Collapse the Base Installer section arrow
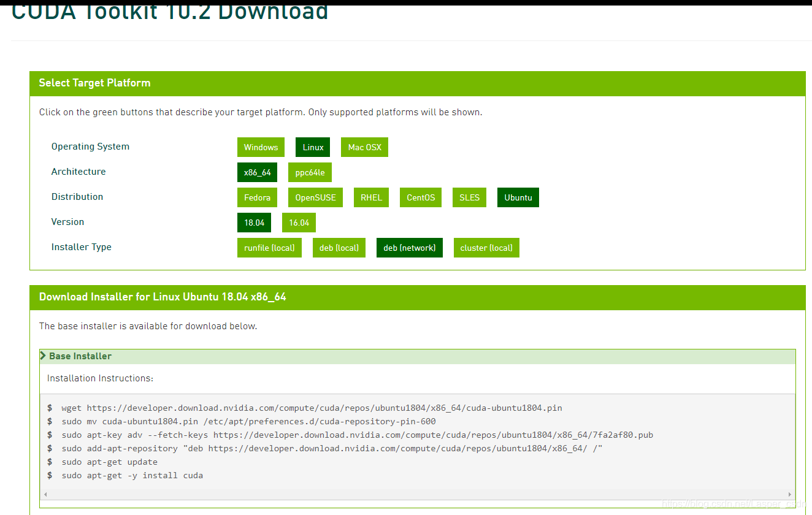Viewport: 812px width, 515px height. 44,356
